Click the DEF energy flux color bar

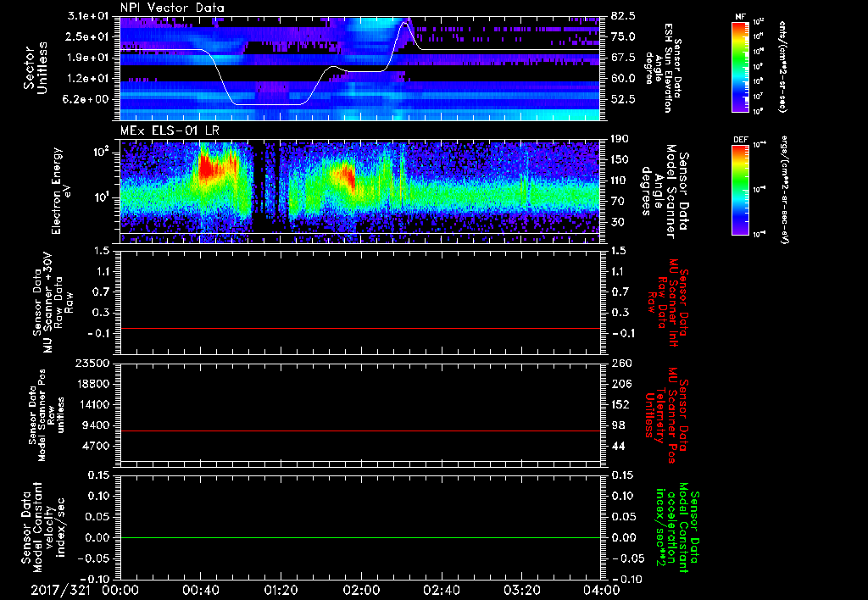(741, 190)
